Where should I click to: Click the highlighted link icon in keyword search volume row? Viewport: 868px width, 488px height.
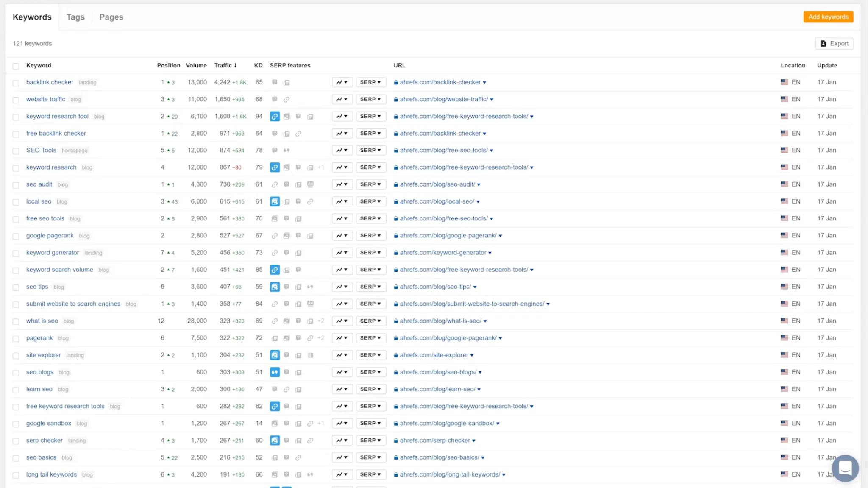pos(275,270)
